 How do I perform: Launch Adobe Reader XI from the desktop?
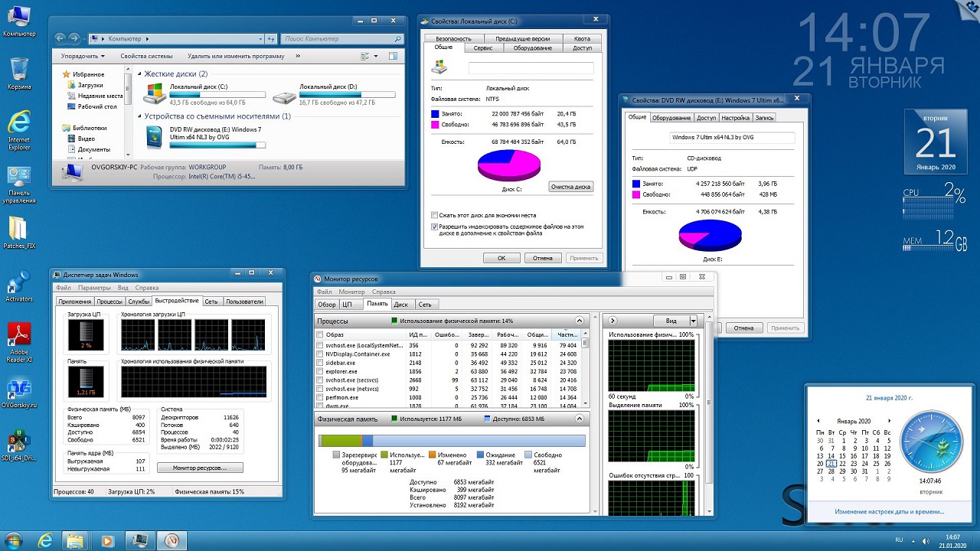(19, 337)
